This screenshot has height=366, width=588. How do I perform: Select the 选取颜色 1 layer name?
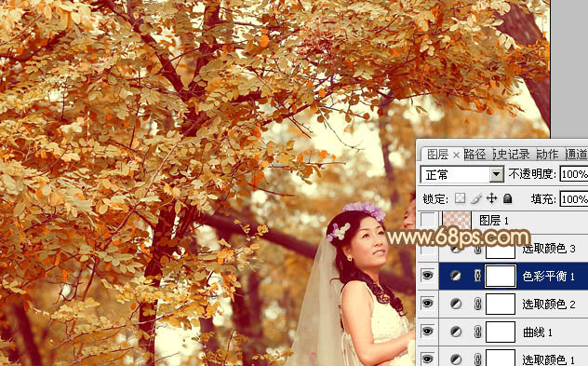tap(548, 359)
